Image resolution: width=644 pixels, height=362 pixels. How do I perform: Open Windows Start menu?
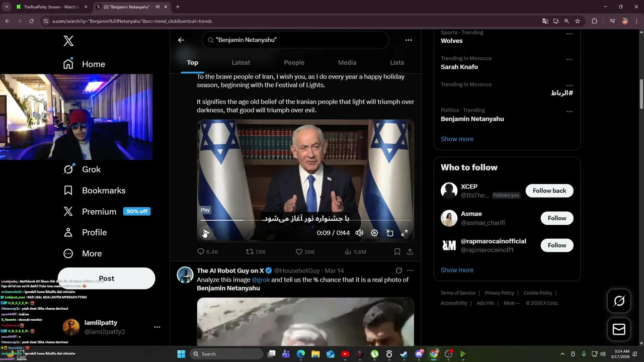(181, 354)
